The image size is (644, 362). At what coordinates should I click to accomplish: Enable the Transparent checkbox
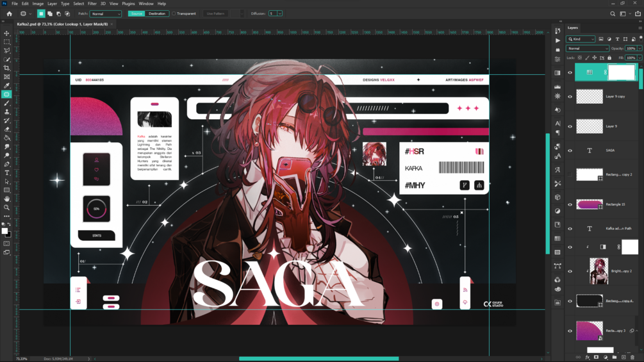coord(174,13)
